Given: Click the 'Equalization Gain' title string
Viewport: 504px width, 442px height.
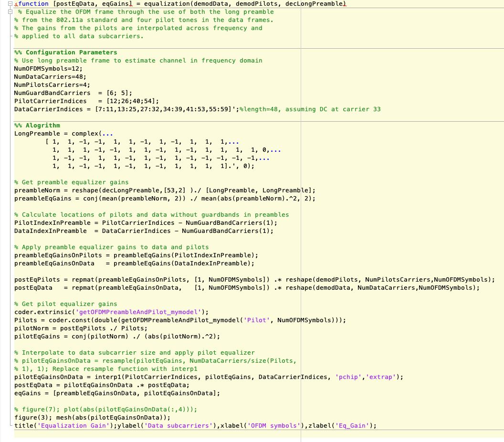Looking at the screenshot, I should pyautogui.click(x=75, y=426).
